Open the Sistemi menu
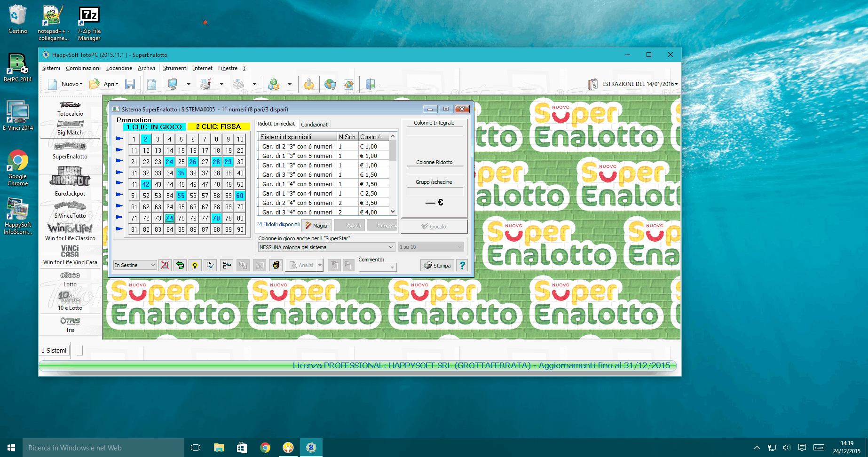 51,68
